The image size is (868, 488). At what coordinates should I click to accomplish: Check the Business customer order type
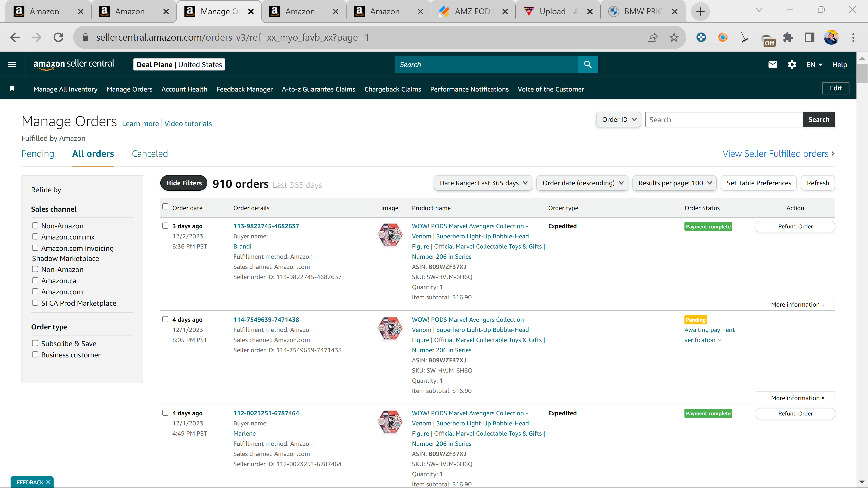coord(35,354)
